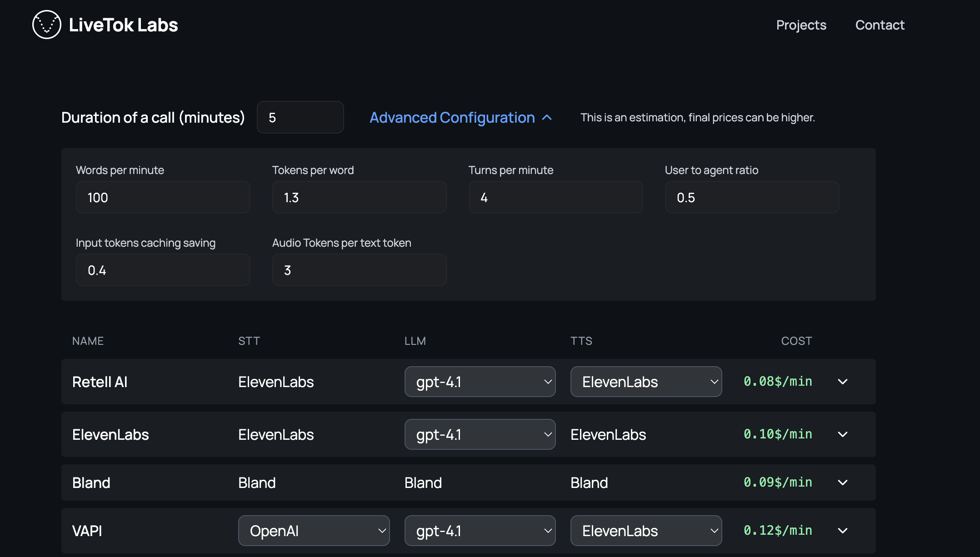Edit the Audio Tokens per text token field
980x557 pixels.
click(x=359, y=270)
